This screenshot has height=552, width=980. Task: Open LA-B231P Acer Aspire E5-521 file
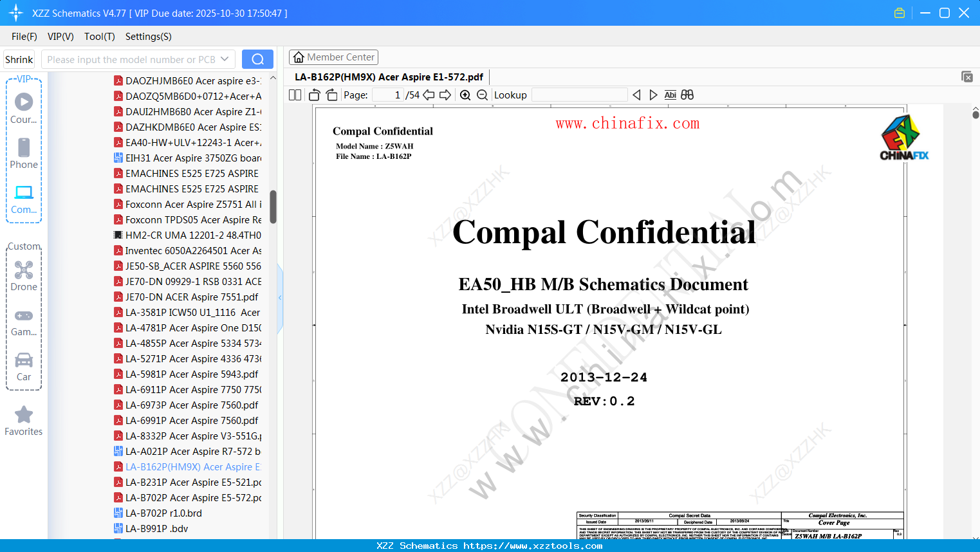click(x=187, y=483)
